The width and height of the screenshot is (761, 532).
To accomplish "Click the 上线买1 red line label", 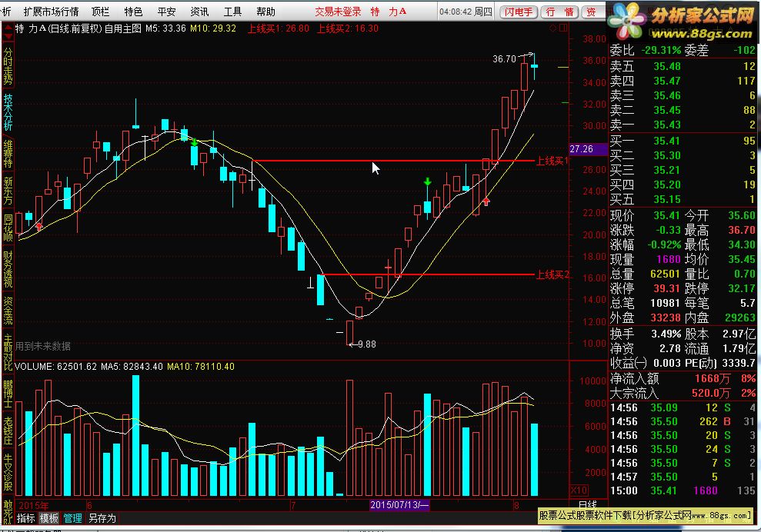I will point(552,161).
